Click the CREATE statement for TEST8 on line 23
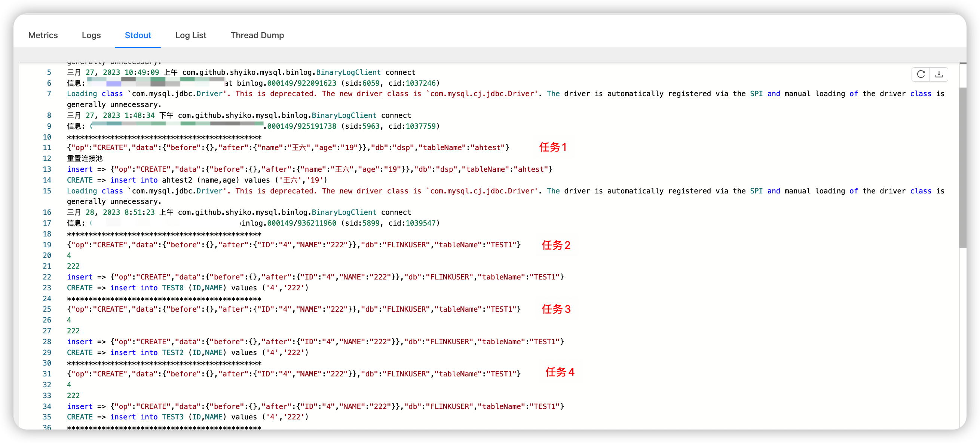The image size is (980, 443). coord(186,288)
